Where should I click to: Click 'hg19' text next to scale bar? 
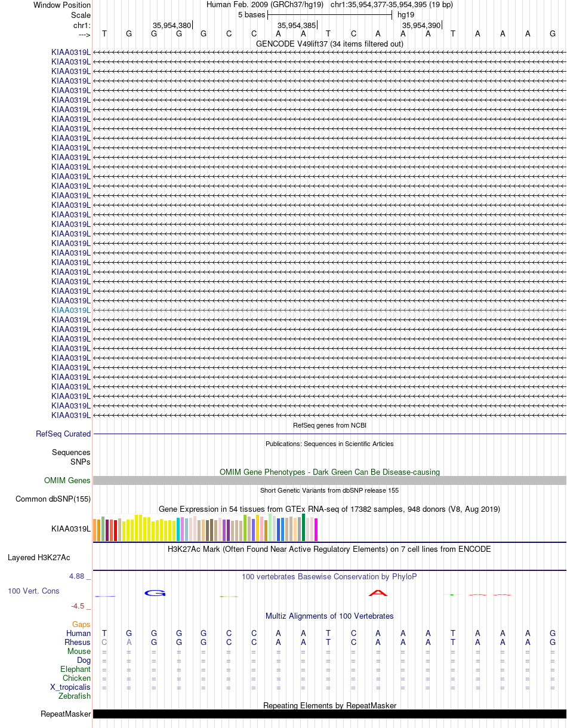point(406,15)
